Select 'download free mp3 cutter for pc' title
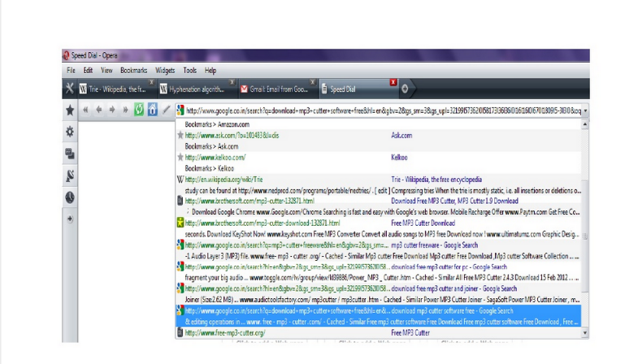Viewport: 638px width, 364px height. (449, 266)
